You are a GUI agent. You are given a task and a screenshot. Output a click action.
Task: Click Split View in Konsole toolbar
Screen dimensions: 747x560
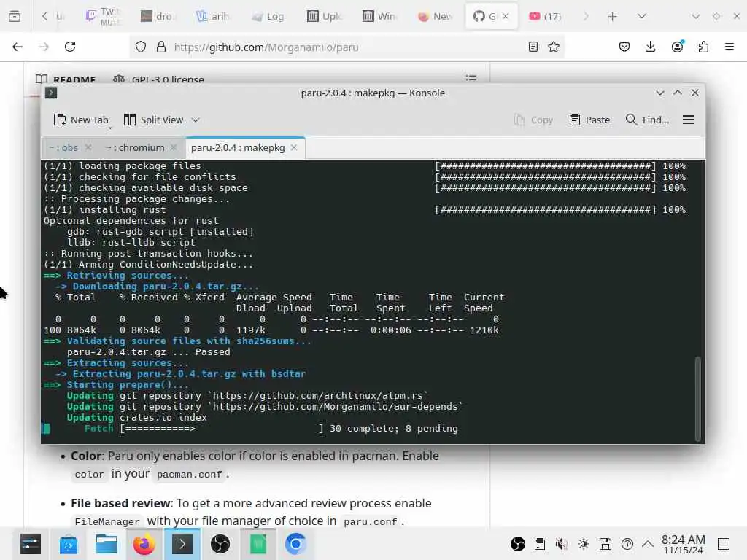(153, 120)
